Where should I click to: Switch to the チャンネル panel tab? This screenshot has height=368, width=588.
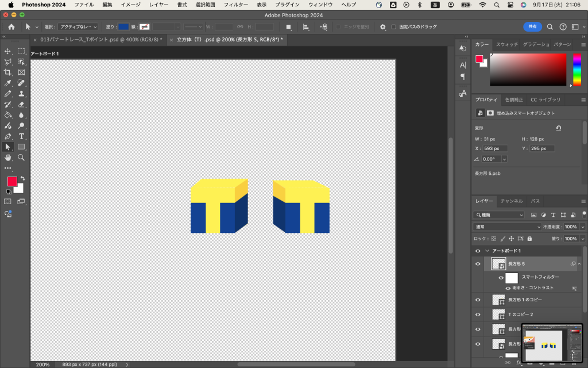coord(511,201)
